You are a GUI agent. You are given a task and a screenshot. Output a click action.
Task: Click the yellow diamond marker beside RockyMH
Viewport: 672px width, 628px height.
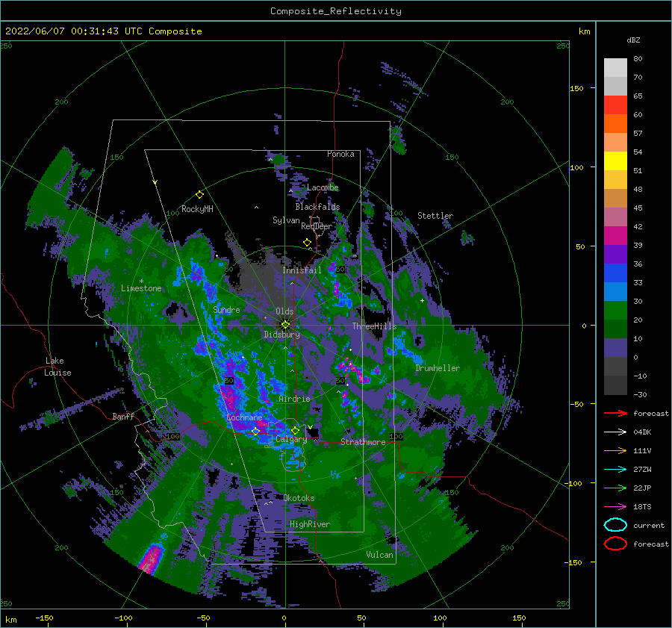click(199, 195)
